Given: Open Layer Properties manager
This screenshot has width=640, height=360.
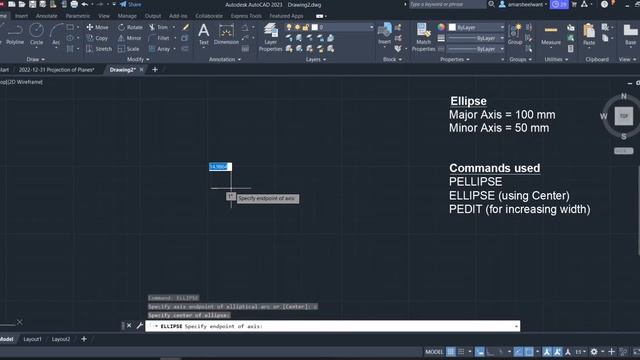Looking at the screenshot, I should pyautogui.click(x=271, y=37).
